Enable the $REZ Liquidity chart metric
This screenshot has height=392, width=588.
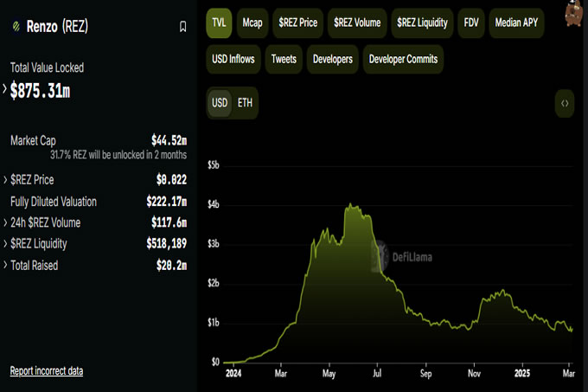(422, 22)
